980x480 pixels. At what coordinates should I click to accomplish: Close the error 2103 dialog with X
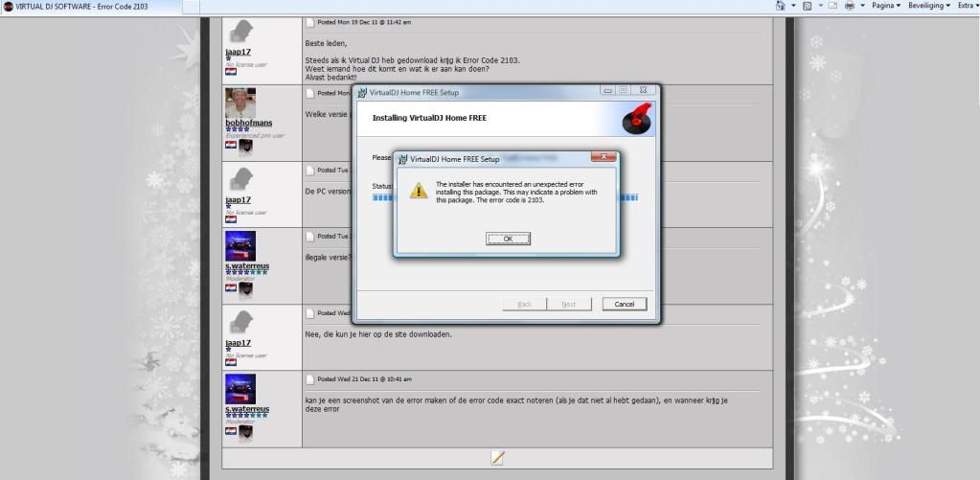pyautogui.click(x=604, y=157)
